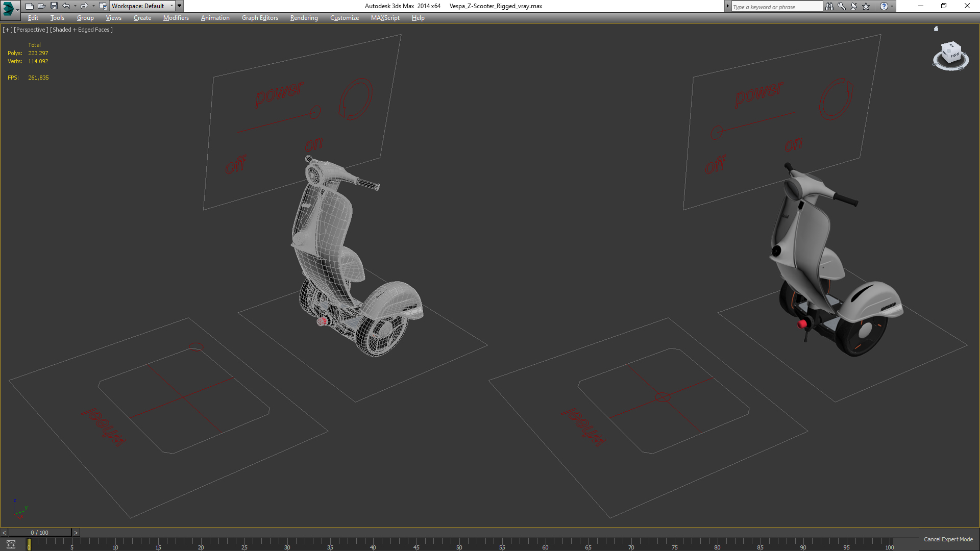The width and height of the screenshot is (980, 551).
Task: Open the Edit menu
Action: [x=33, y=18]
